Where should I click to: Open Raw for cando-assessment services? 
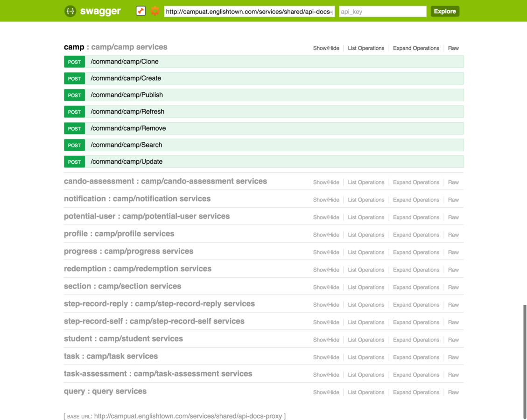click(453, 182)
